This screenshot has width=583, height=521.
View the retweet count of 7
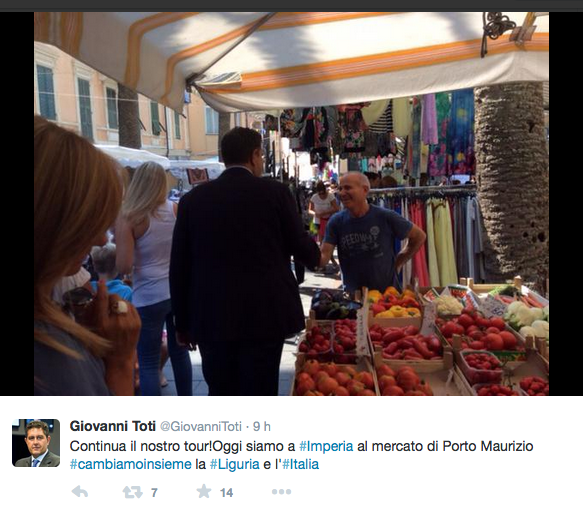click(x=154, y=493)
